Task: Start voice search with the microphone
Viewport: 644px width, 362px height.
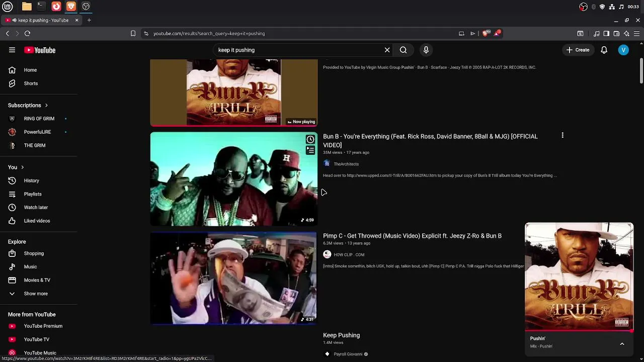Action: 426,50
